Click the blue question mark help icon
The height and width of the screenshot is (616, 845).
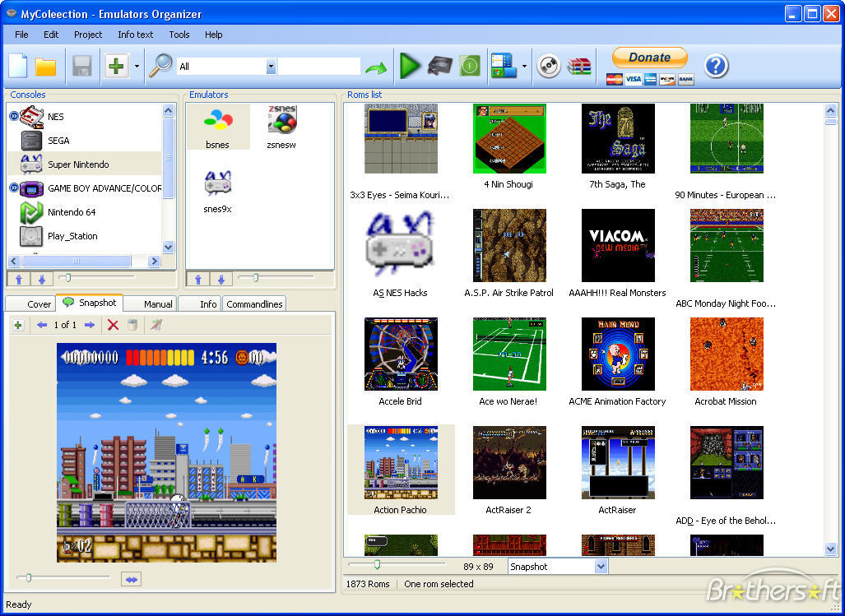click(716, 67)
